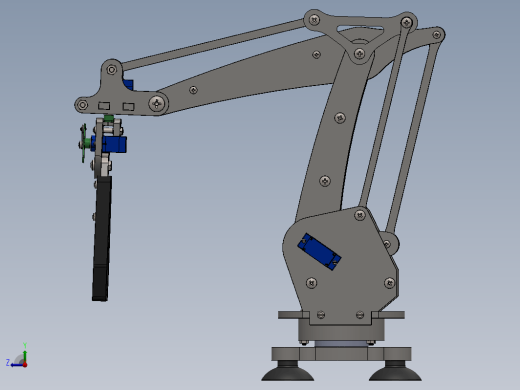520x390 pixels.
Task: Click the green Y axis of the orientation triad
Action: click(25, 353)
